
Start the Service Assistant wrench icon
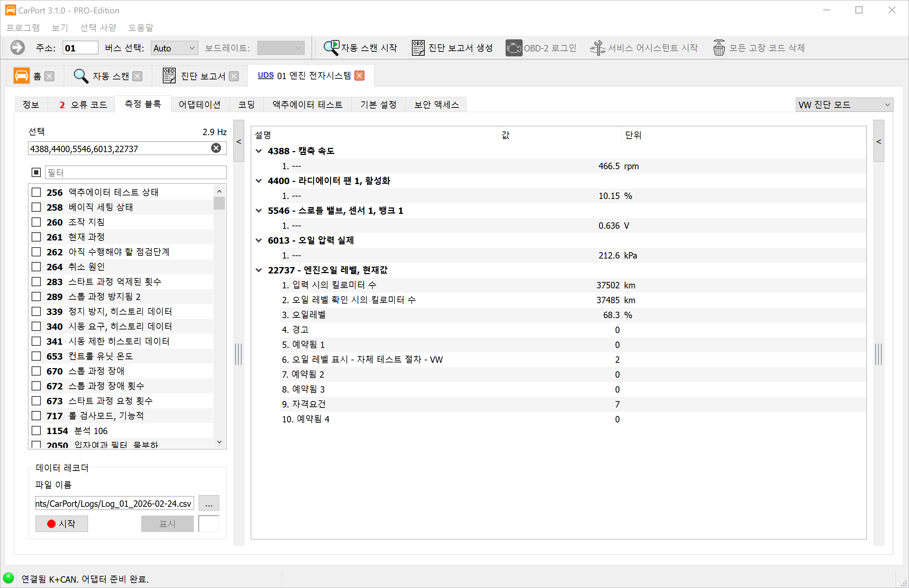pyautogui.click(x=597, y=48)
